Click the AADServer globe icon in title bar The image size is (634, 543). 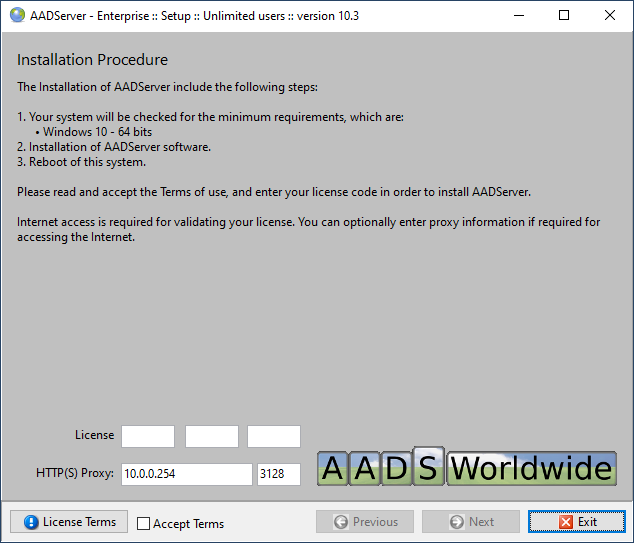click(17, 16)
